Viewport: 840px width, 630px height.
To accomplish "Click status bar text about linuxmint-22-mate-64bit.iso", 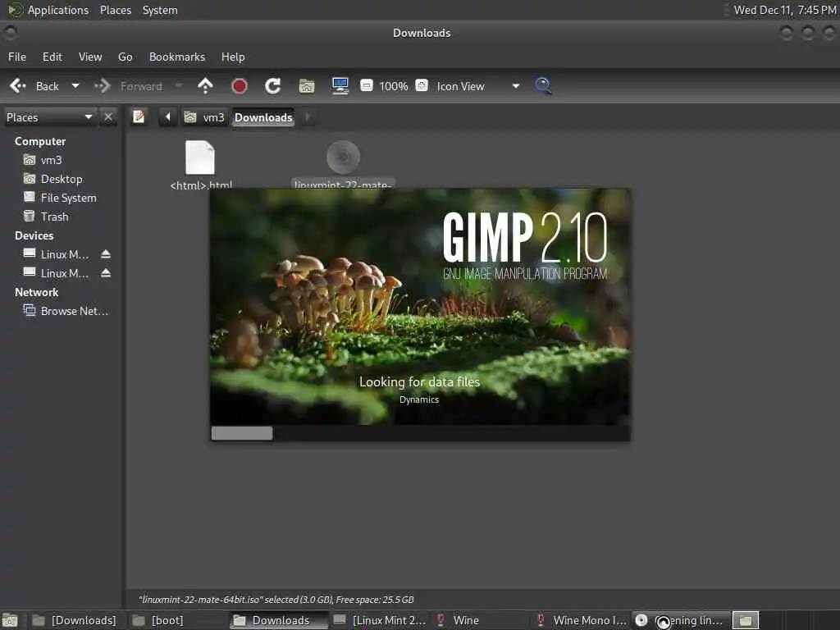I will tap(276, 600).
